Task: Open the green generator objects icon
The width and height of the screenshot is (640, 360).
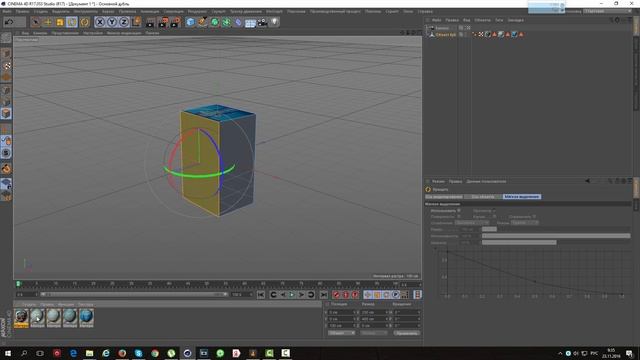Action: pos(214,22)
